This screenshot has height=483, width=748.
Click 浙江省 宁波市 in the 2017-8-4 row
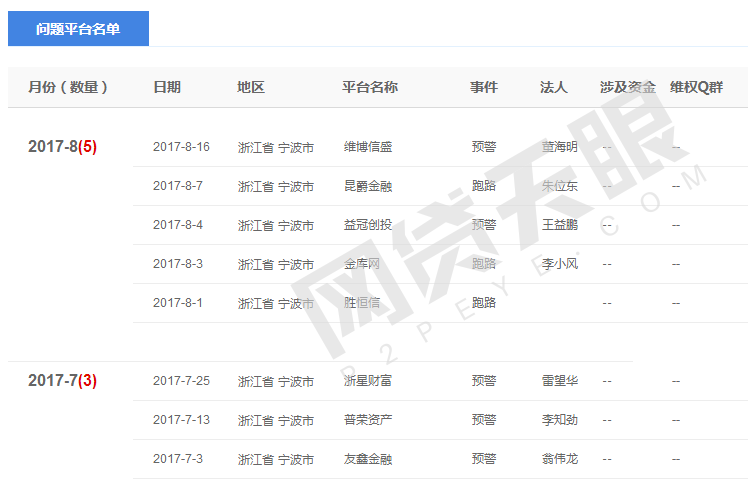coord(276,226)
